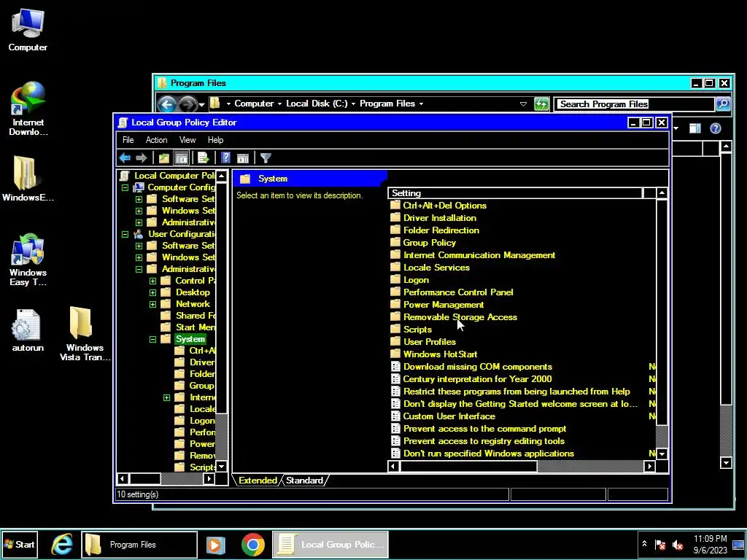Select Prevent access to registry editing tools

pos(484,441)
